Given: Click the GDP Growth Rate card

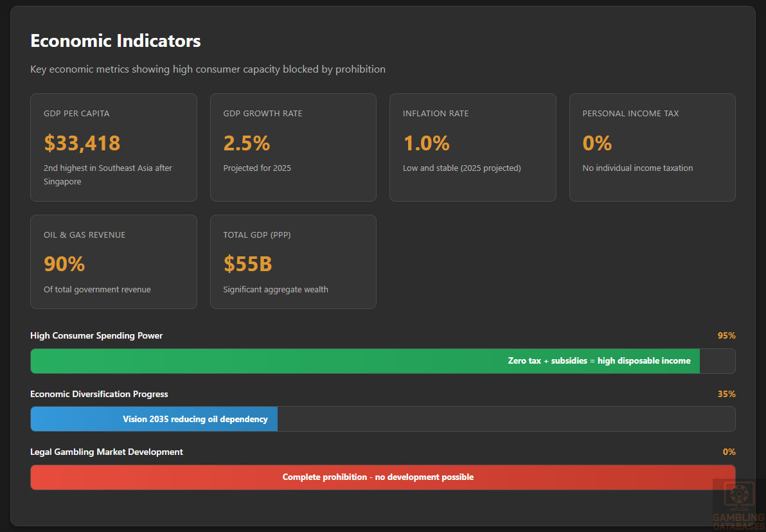Looking at the screenshot, I should point(293,147).
